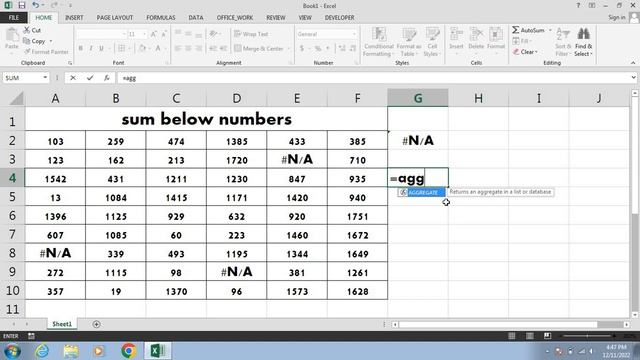Open the font name dropdown
This screenshot has height=360, width=640.
pos(124,34)
